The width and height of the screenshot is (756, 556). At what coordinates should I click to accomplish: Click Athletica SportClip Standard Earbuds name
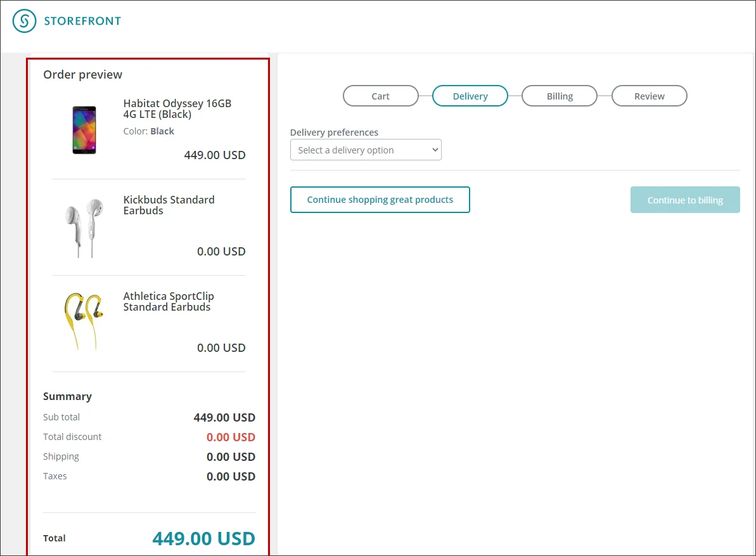169,301
